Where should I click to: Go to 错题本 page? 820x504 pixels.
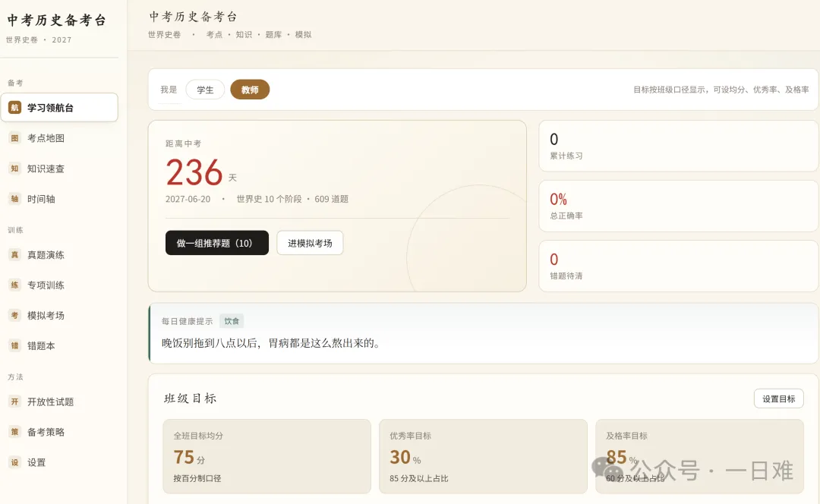[59, 345]
